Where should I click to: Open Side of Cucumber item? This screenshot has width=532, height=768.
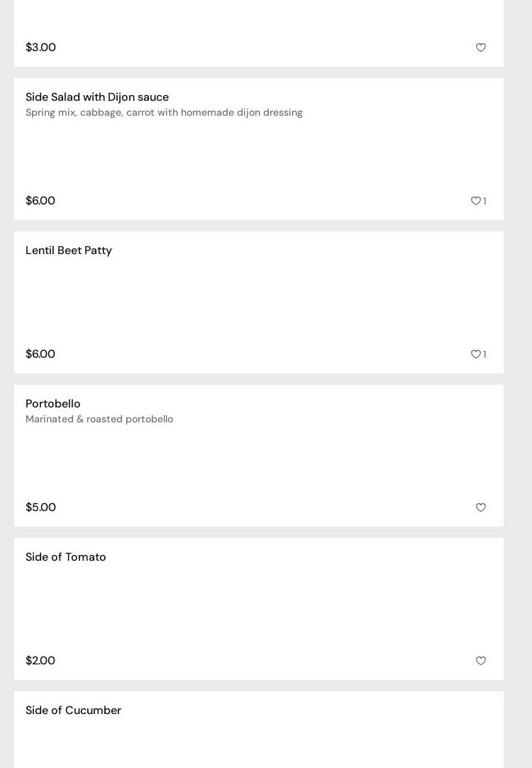coord(74,711)
